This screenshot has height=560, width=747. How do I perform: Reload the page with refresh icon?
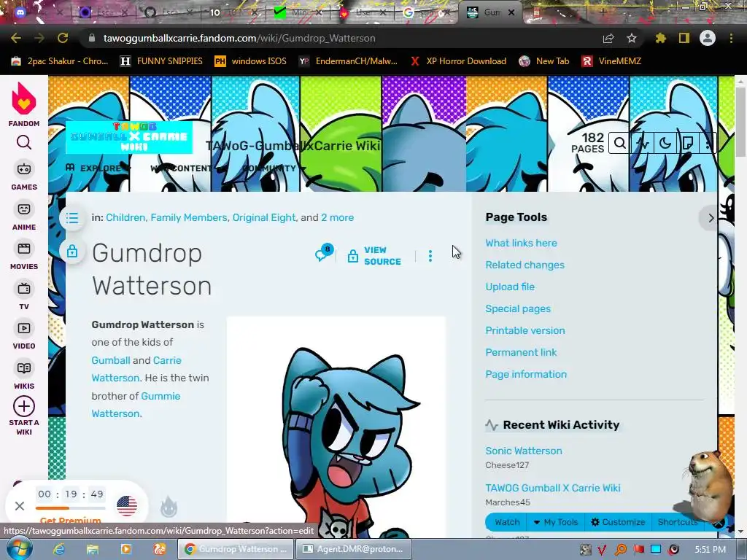63,38
